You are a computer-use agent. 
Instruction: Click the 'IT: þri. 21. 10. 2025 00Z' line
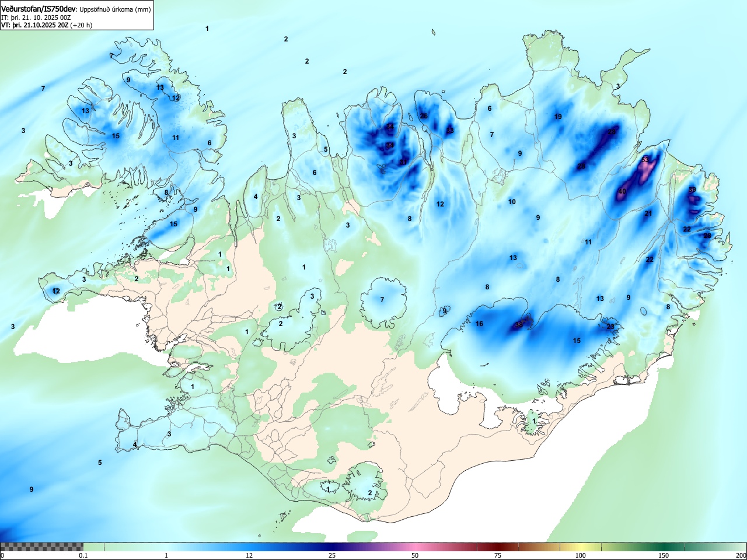[x=36, y=17]
